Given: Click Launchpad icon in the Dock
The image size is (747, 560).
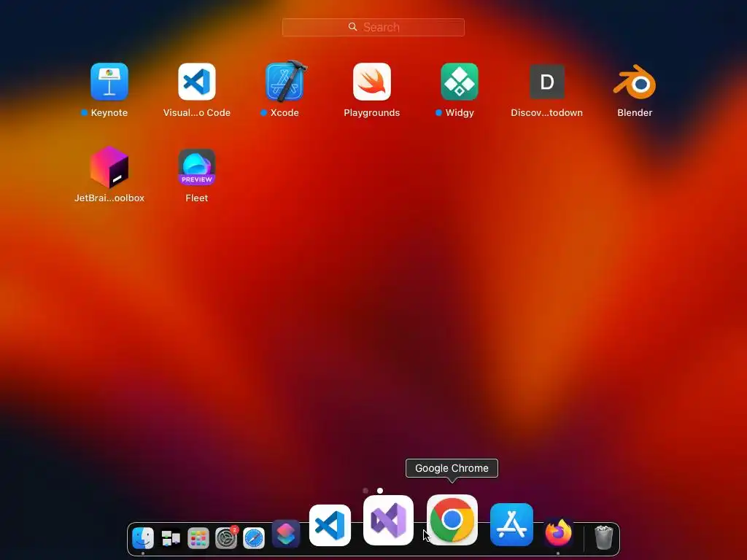Looking at the screenshot, I should pos(198,538).
